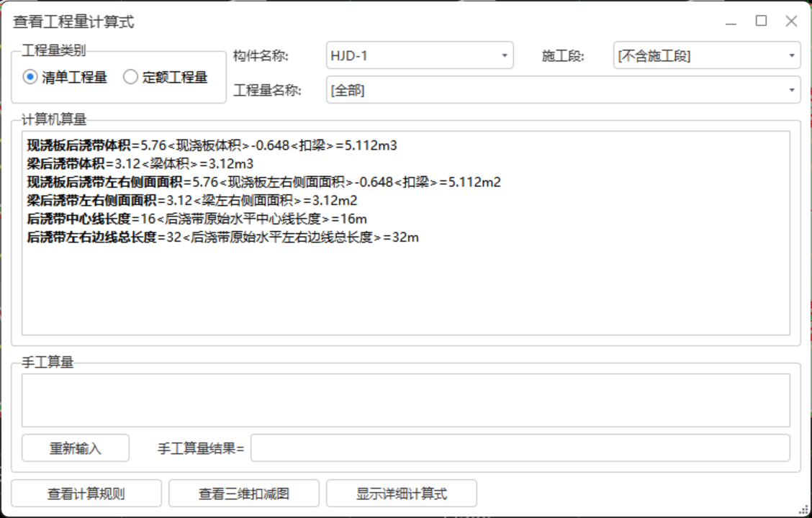The height and width of the screenshot is (518, 812).
Task: Click the 梁后浇带体积=3.12 line
Action: pyautogui.click(x=140, y=164)
